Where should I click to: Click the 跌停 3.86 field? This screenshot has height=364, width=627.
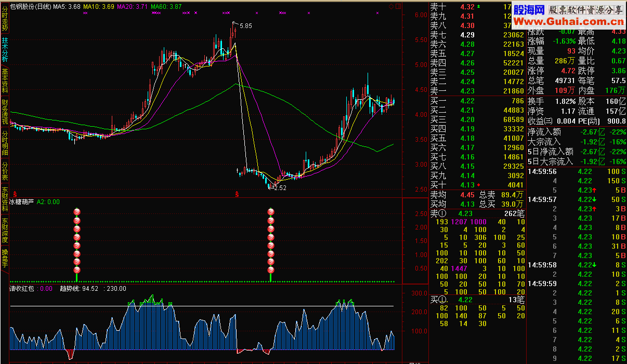602,71
